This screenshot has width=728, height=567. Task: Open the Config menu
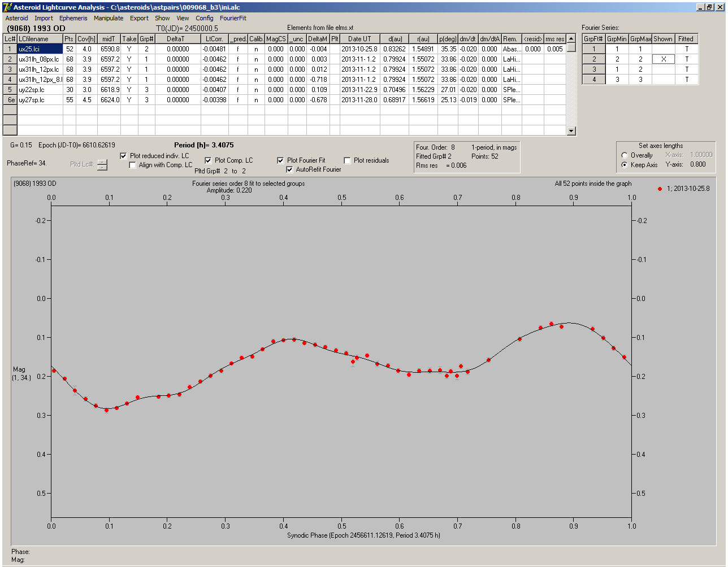tap(205, 18)
